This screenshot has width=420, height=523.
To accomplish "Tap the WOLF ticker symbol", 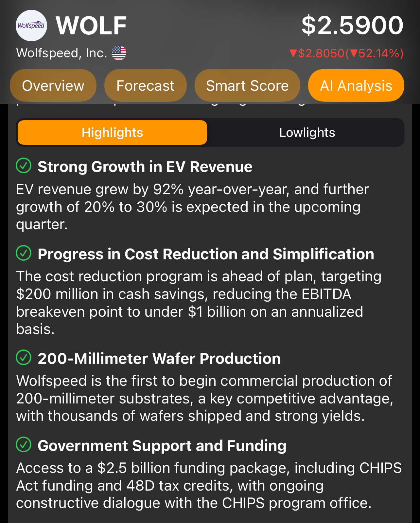I will point(91,26).
